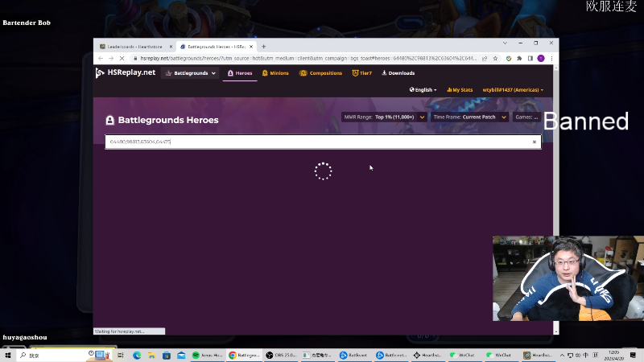This screenshot has height=362, width=644.
Task: Expand the wtybill#1437 account menu
Action: (513, 89)
